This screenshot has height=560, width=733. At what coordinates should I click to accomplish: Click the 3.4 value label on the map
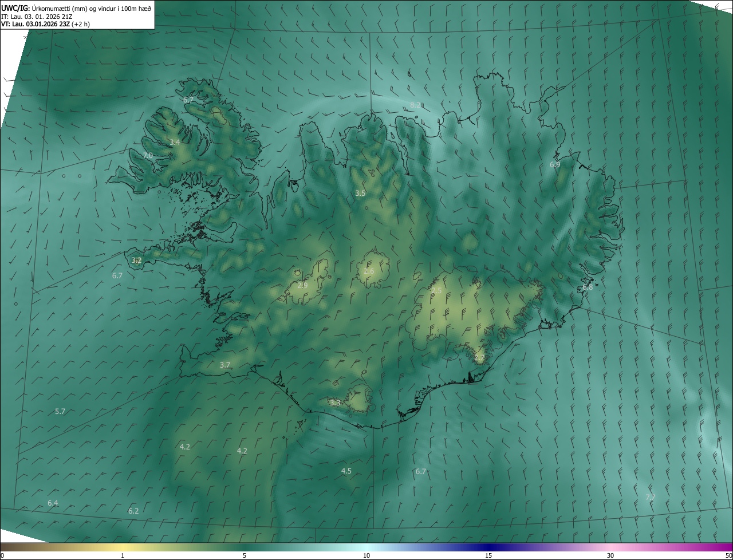click(175, 142)
